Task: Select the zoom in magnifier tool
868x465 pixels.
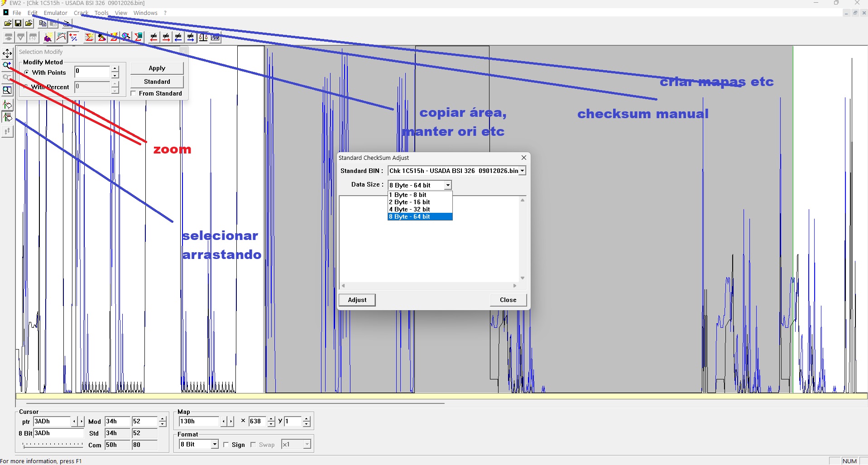Action: click(x=7, y=66)
